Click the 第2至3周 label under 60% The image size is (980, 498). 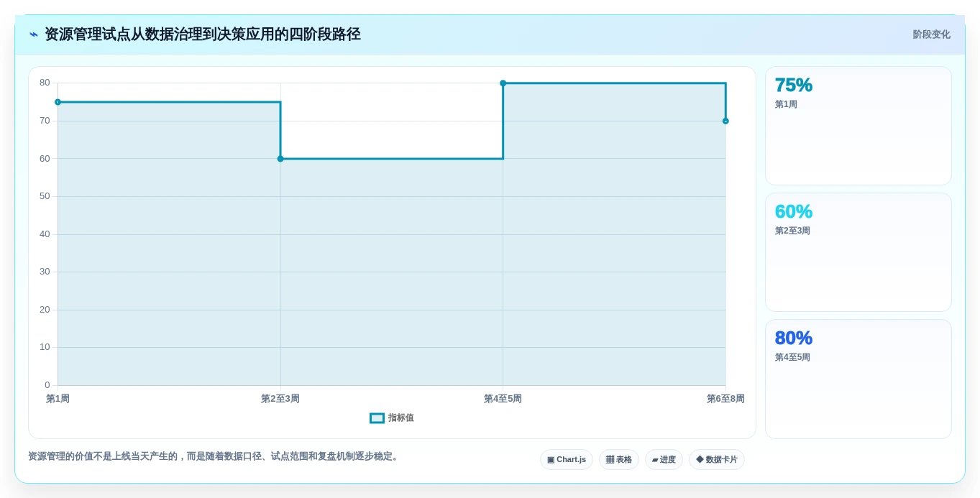point(792,231)
